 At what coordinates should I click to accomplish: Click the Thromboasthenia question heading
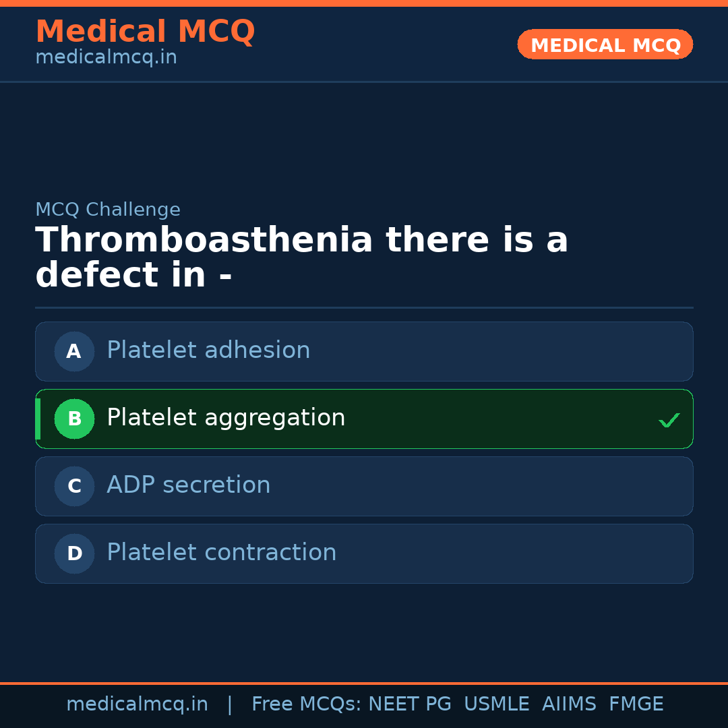tap(301, 258)
